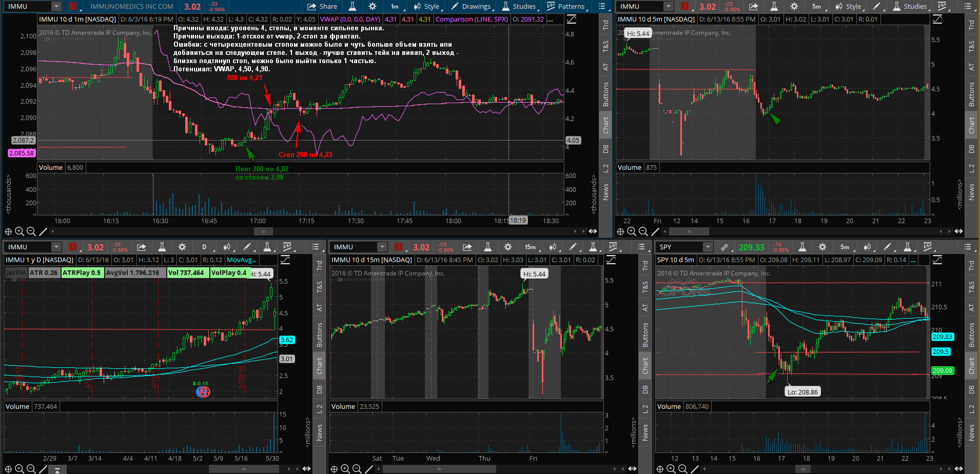
Task: Toggle AT side tab of IMMU 5m chart
Action: [971, 67]
